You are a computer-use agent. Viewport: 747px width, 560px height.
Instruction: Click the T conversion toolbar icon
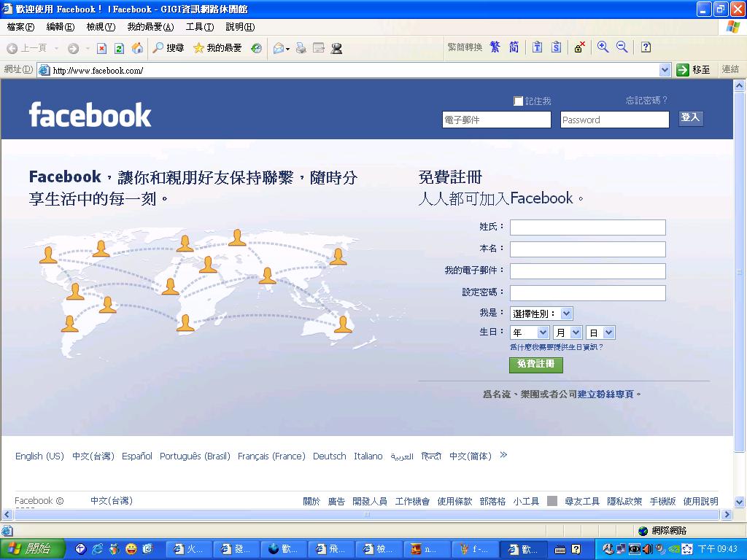538,47
